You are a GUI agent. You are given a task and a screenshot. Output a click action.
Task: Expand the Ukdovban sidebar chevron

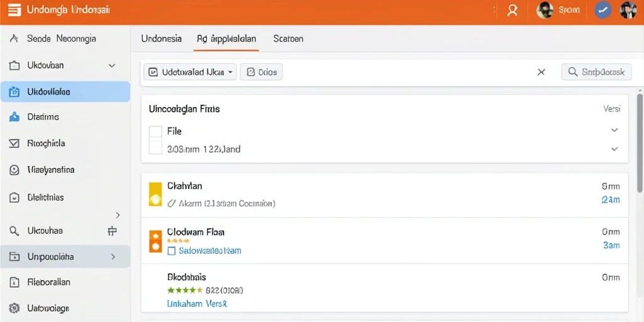pos(112,65)
